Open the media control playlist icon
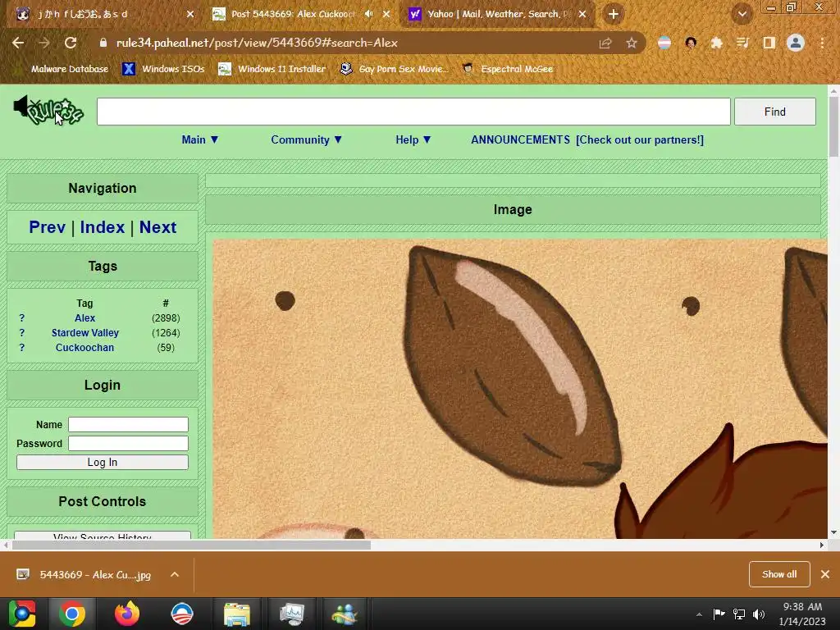This screenshot has height=630, width=840. pyautogui.click(x=743, y=43)
